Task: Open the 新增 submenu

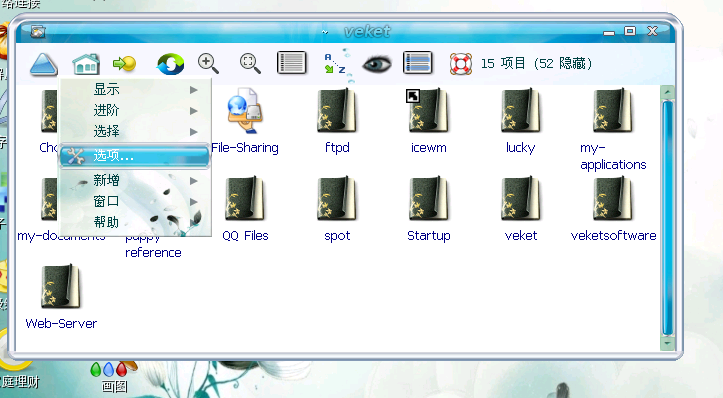Action: click(135, 180)
